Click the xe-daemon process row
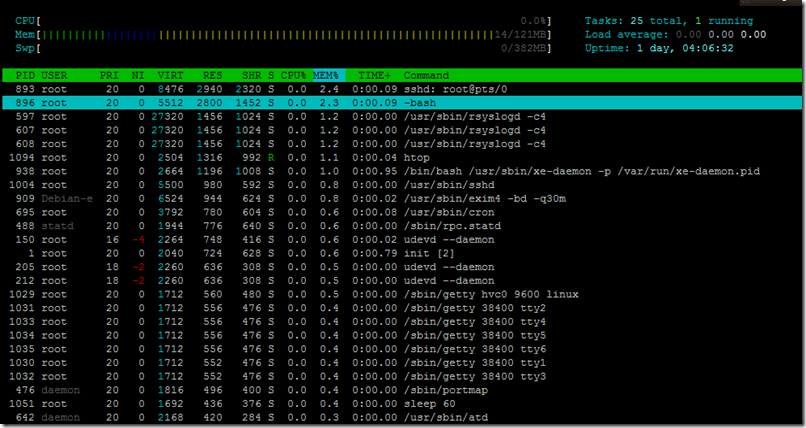Image resolution: width=806 pixels, height=428 pixels. coord(402,171)
